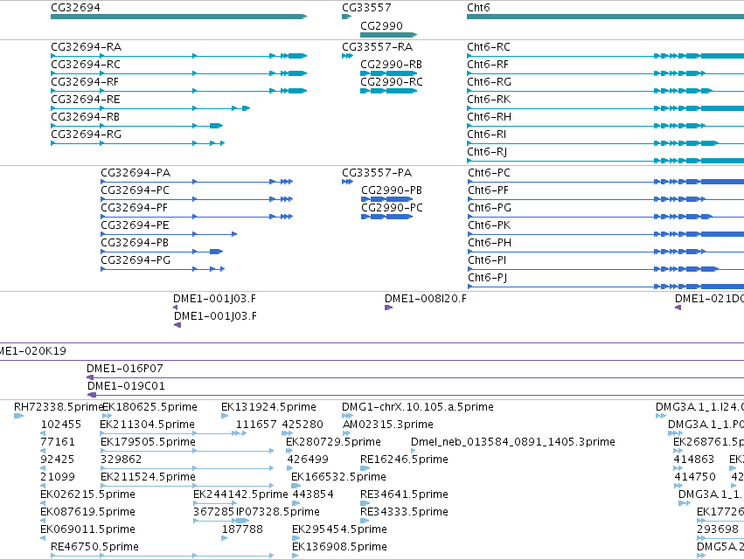This screenshot has height=560, width=744.
Task: Select the Cht6-PJ protein label
Action: click(x=487, y=278)
